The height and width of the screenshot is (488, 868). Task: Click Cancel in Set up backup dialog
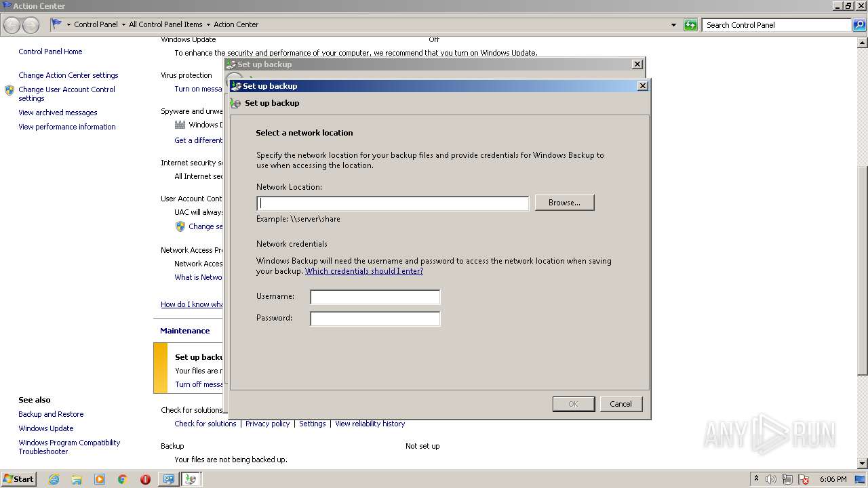[620, 404]
